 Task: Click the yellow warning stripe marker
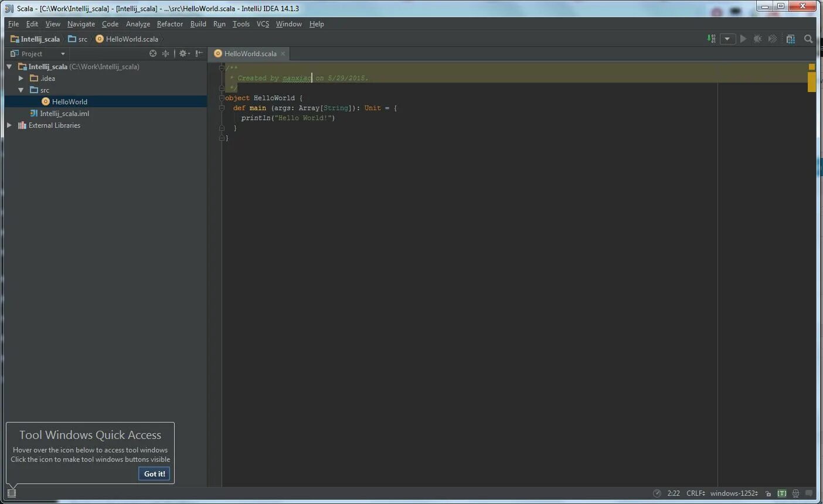812,81
